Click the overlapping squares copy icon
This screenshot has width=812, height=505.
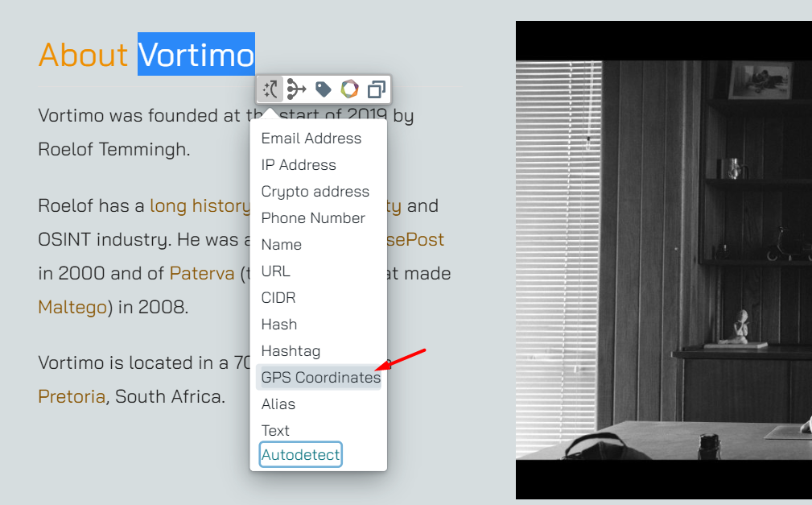tap(377, 89)
